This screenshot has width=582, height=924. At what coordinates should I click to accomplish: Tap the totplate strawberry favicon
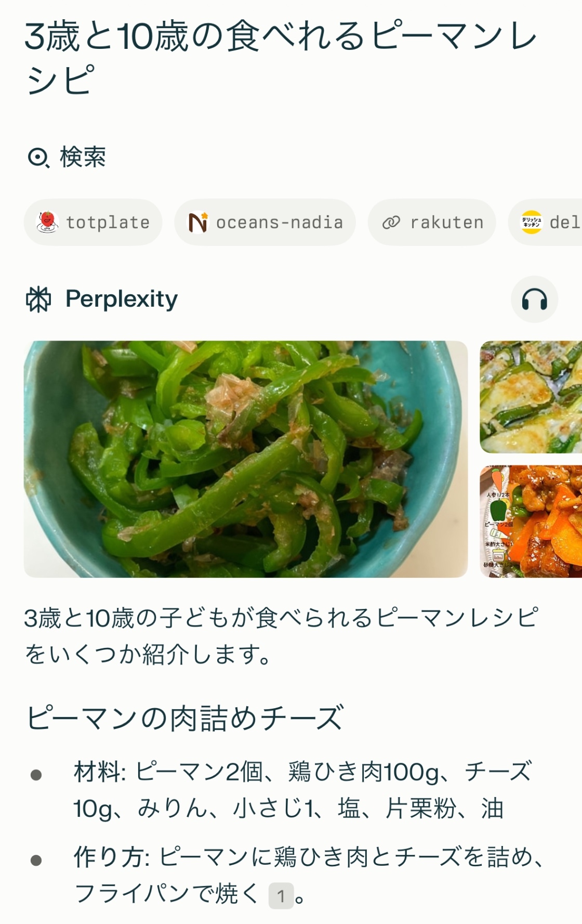(47, 222)
